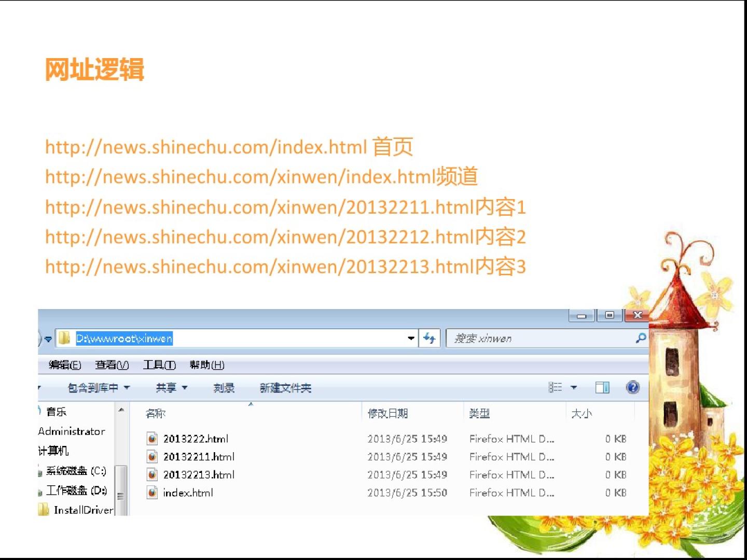Click the 搜索 xinwen search field
747x560 pixels.
point(539,339)
